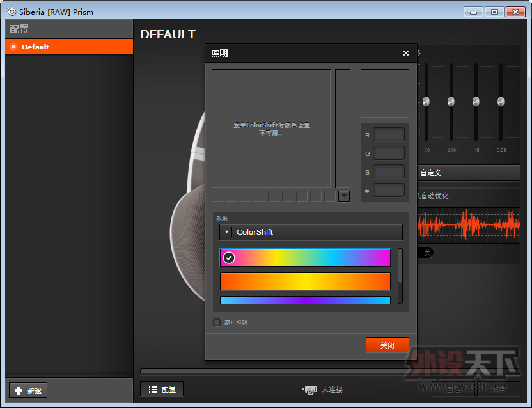Close the 照明 lighting dialog with X
Image resolution: width=532 pixels, height=408 pixels.
tap(406, 53)
